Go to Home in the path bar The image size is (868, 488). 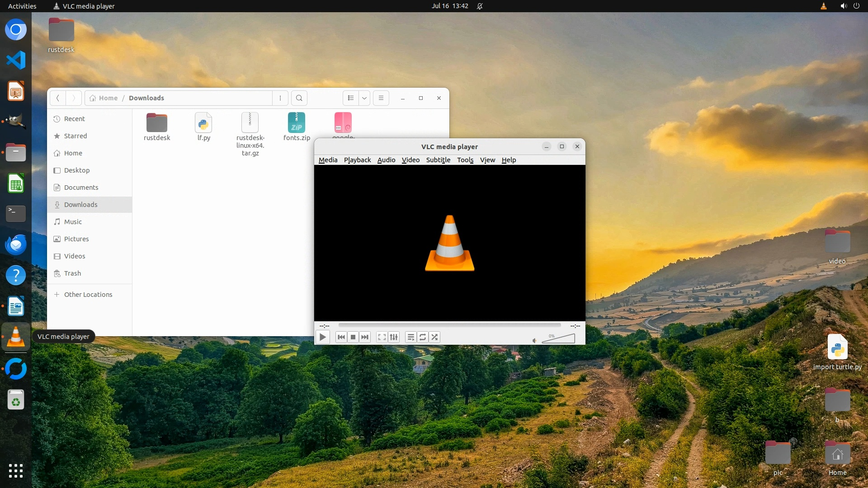pyautogui.click(x=104, y=98)
